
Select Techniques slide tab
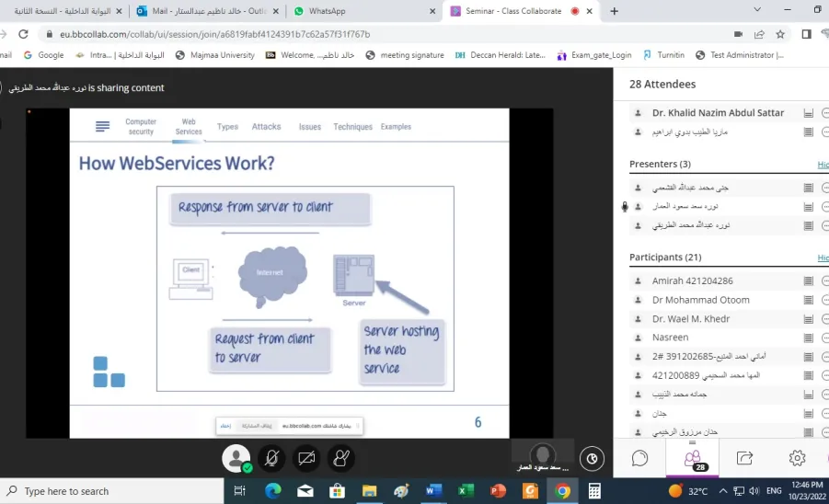[352, 127]
